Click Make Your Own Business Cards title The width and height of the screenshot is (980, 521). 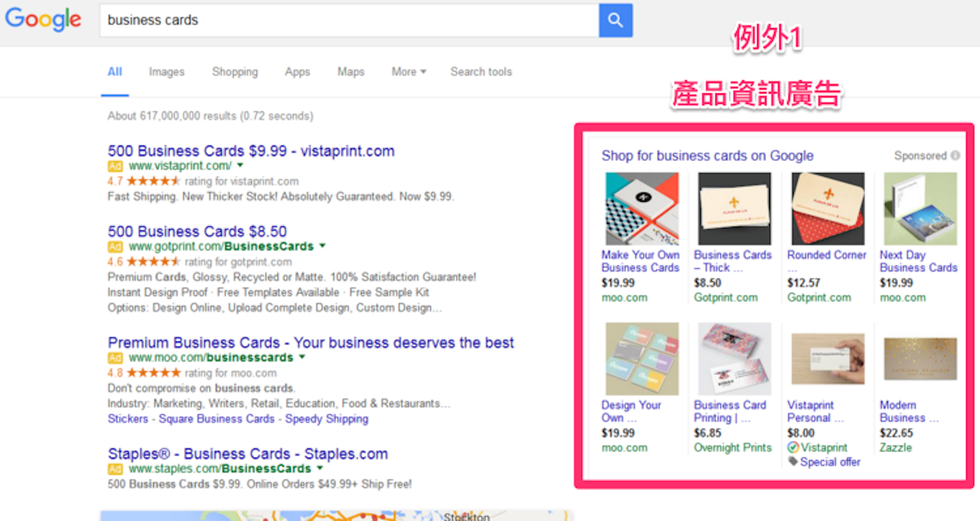[x=641, y=261]
